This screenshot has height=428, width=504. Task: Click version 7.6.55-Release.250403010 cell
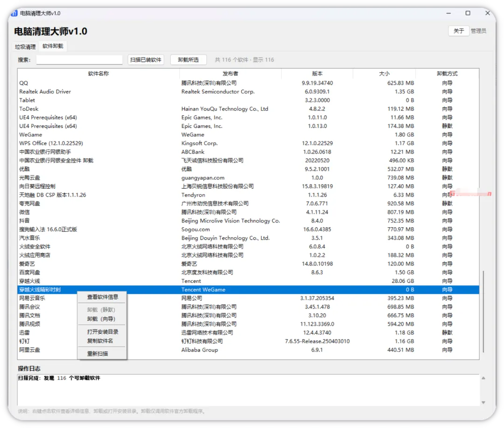317,342
